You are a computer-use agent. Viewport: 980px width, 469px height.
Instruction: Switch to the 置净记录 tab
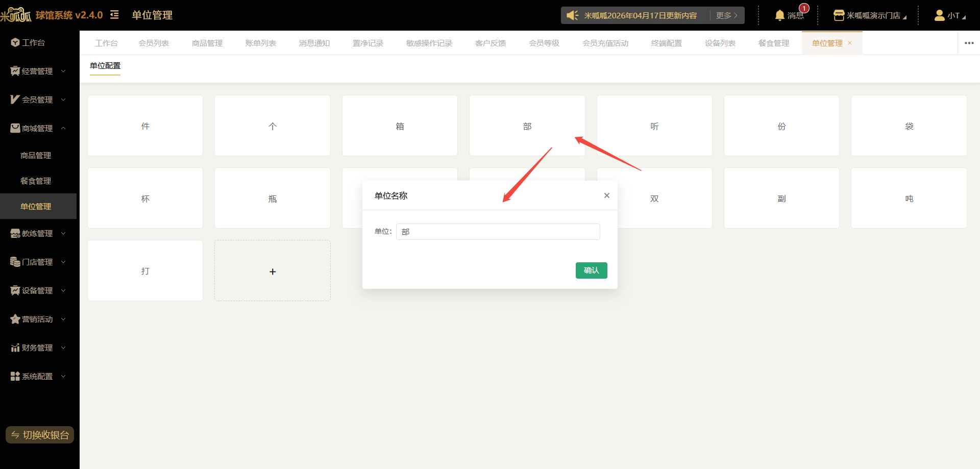click(368, 43)
